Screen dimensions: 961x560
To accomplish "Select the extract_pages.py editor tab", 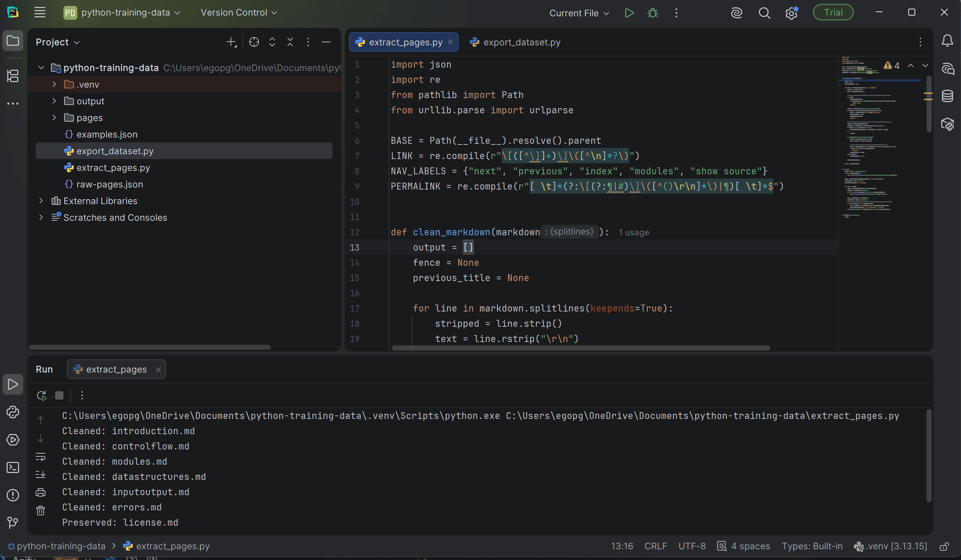I will 404,42.
